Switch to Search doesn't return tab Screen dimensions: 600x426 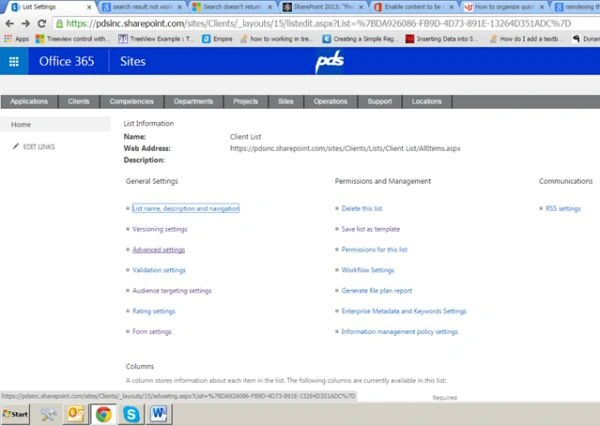pos(232,7)
